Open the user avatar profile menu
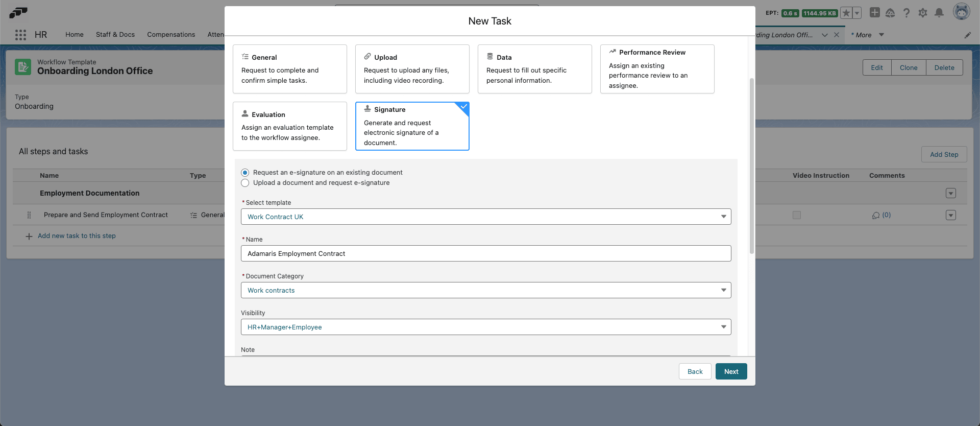980x426 pixels. 961,12
